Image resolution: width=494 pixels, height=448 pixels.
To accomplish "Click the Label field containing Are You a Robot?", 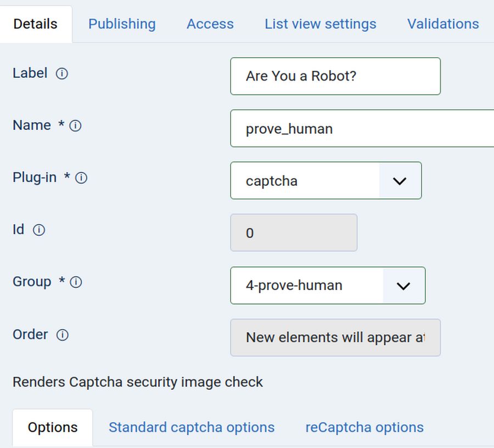I will pyautogui.click(x=335, y=76).
